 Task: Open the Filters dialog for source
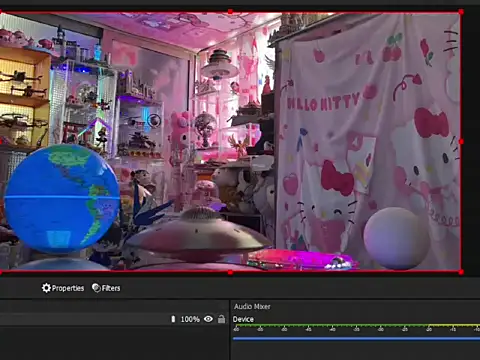[106, 288]
